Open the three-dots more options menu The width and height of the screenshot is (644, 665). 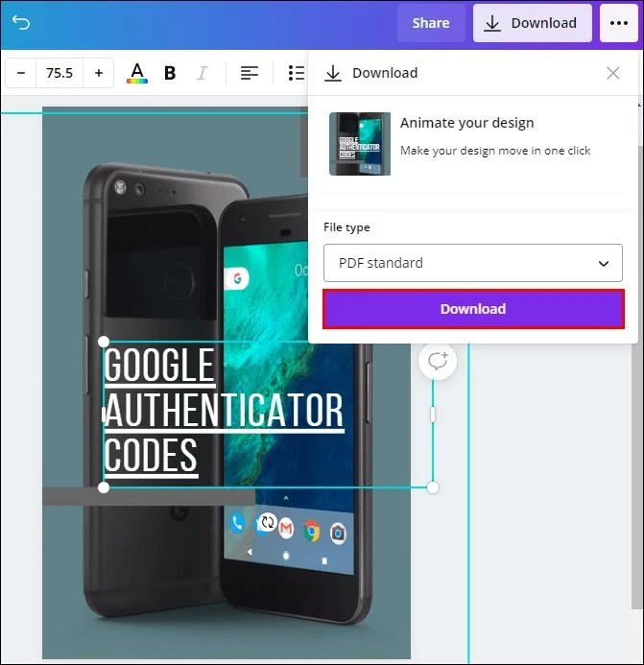tap(618, 23)
